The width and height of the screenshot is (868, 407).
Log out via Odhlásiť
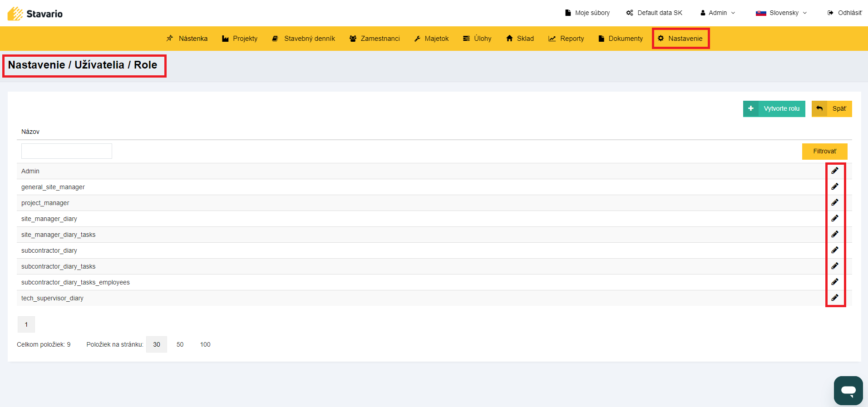pos(844,13)
